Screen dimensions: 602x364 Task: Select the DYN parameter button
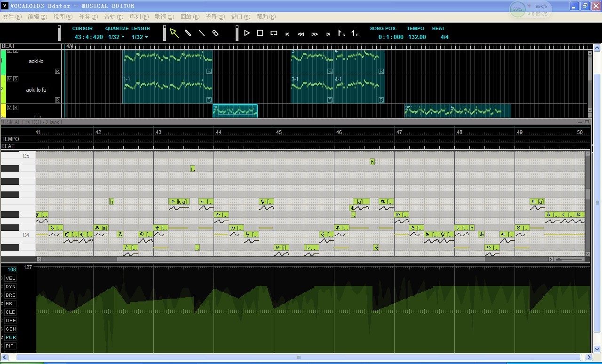point(10,287)
